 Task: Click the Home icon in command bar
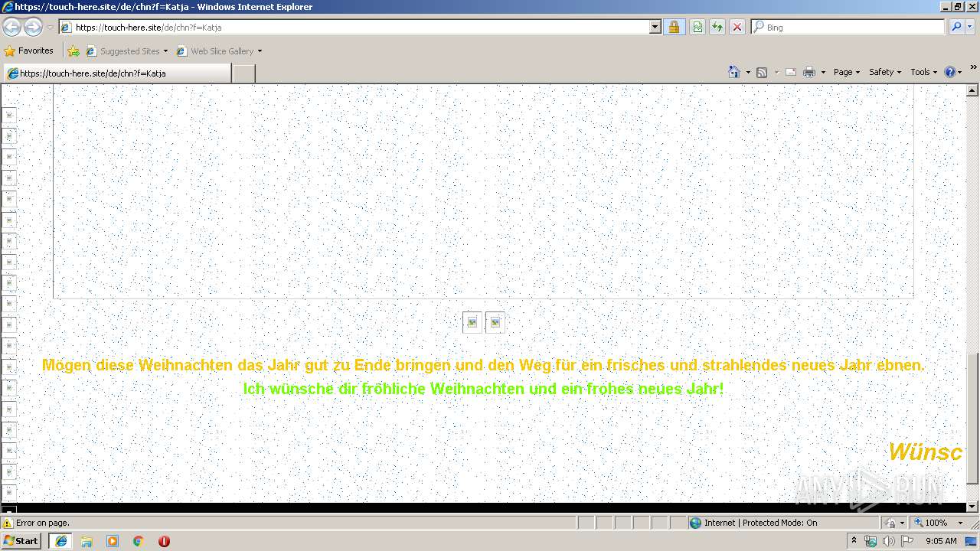[733, 72]
